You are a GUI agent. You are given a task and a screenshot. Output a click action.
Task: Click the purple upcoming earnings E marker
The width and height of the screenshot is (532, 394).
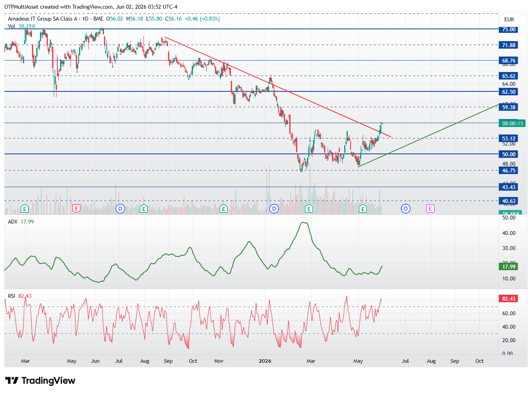(x=430, y=208)
